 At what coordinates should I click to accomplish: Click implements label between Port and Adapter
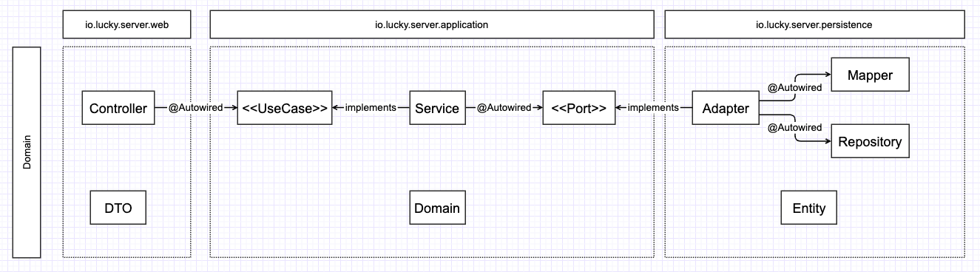pos(653,108)
